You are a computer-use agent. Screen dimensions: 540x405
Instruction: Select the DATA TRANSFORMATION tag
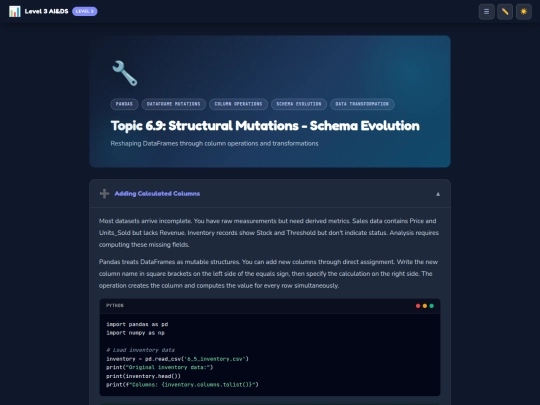[x=362, y=104]
